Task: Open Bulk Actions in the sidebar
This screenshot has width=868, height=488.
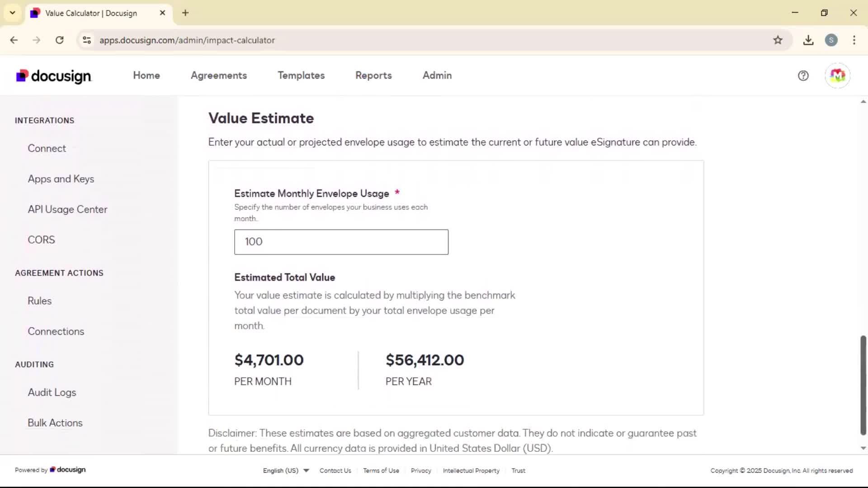Action: click(55, 423)
